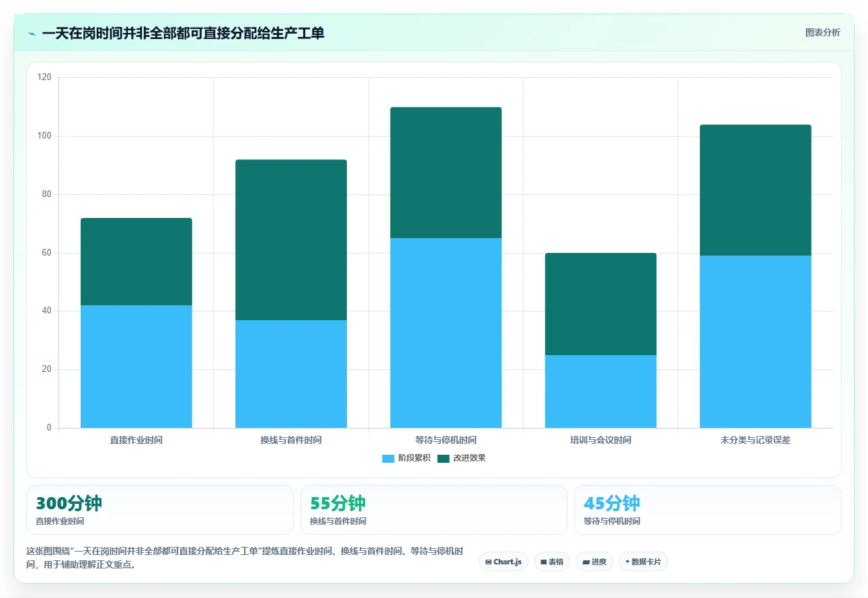Click the blue bar segment for 培训与会议时间
Screen dimensions: 868x598
pyautogui.click(x=600, y=391)
